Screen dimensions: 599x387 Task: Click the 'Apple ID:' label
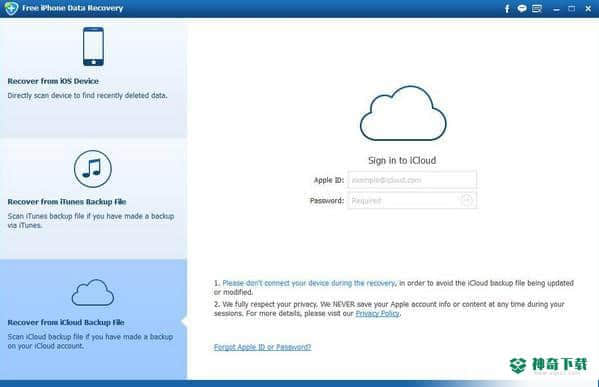tap(329, 180)
